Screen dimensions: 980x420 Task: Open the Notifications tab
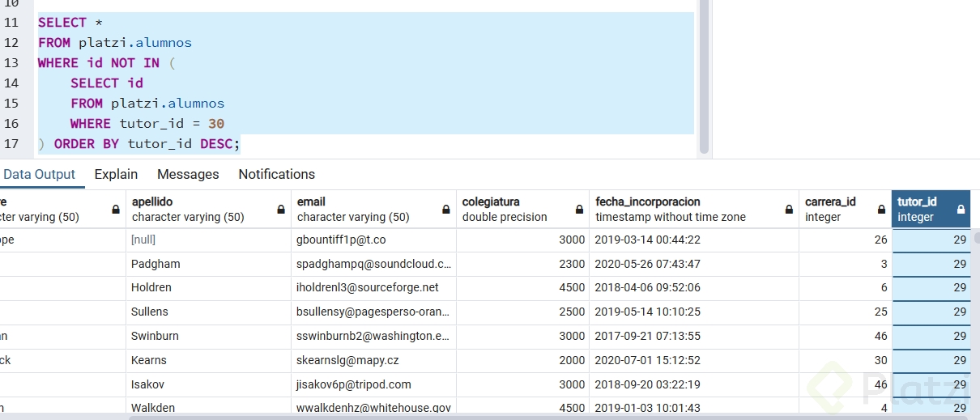pyautogui.click(x=276, y=174)
